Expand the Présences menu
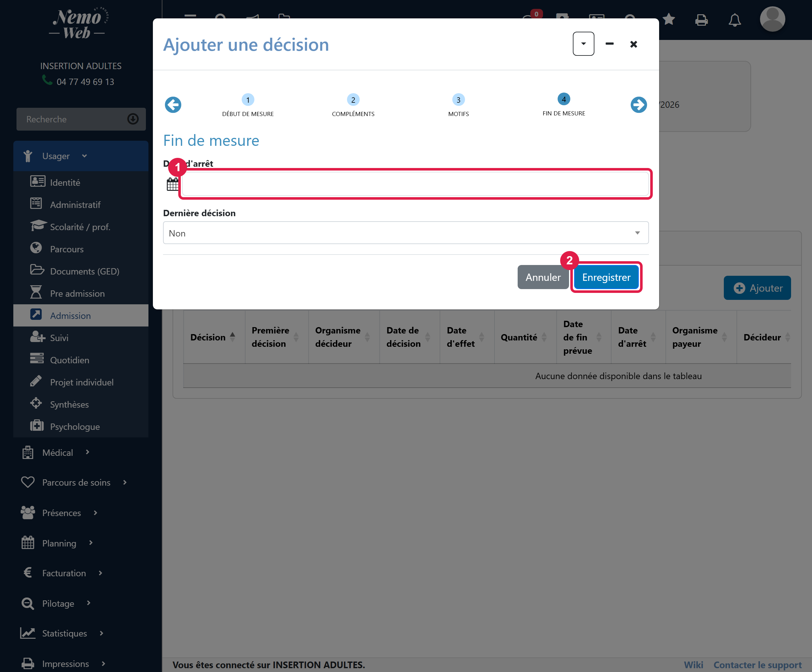Image resolution: width=812 pixels, height=672 pixels. click(x=81, y=513)
